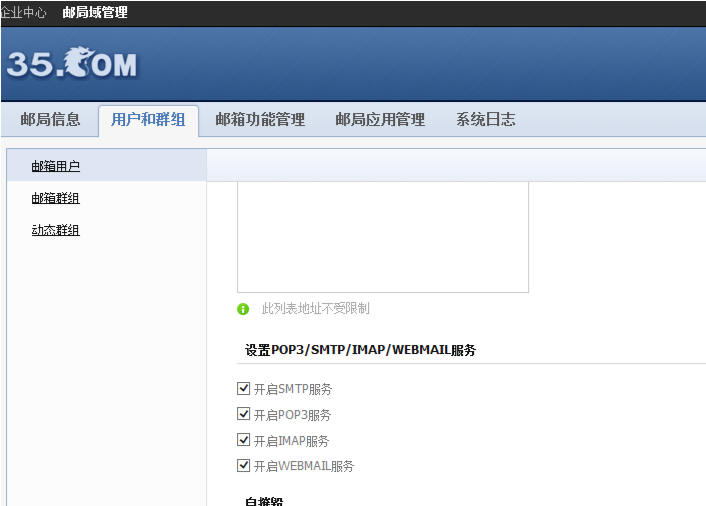This screenshot has height=506, width=706.
Task: Open 邮局域管理 in top bar
Action: point(95,12)
